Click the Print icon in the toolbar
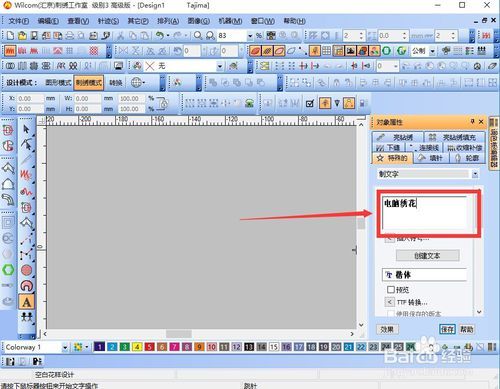 pos(70,35)
